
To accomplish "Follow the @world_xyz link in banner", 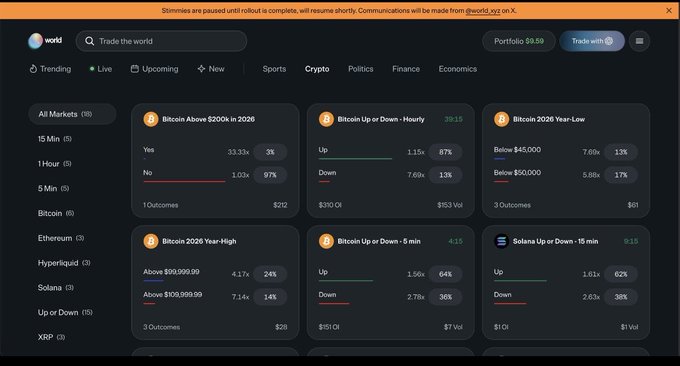I will (483, 10).
